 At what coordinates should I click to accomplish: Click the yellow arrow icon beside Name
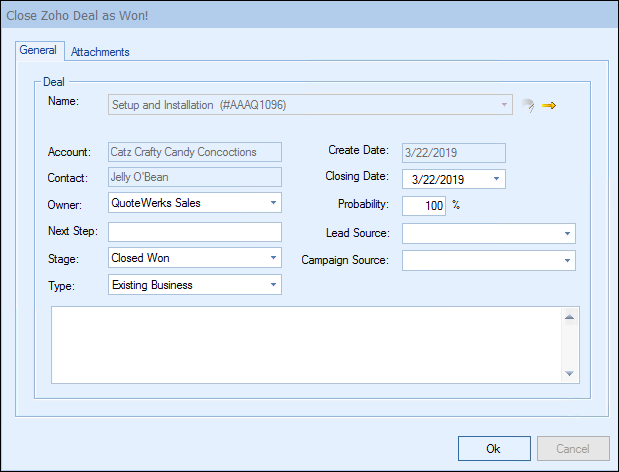click(x=548, y=104)
